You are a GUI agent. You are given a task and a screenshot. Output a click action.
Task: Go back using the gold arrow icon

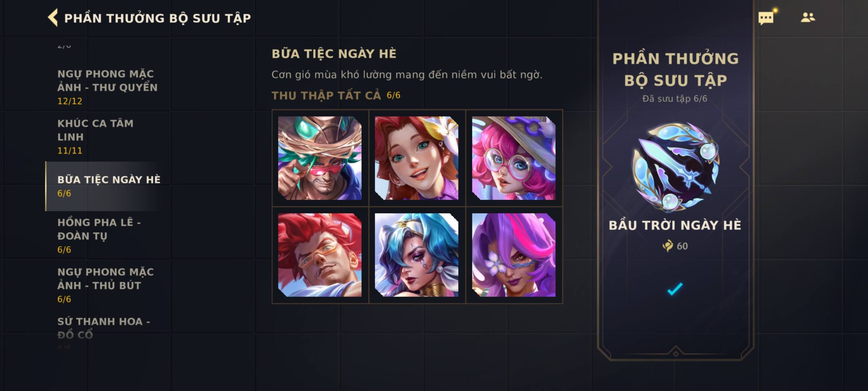(x=53, y=18)
